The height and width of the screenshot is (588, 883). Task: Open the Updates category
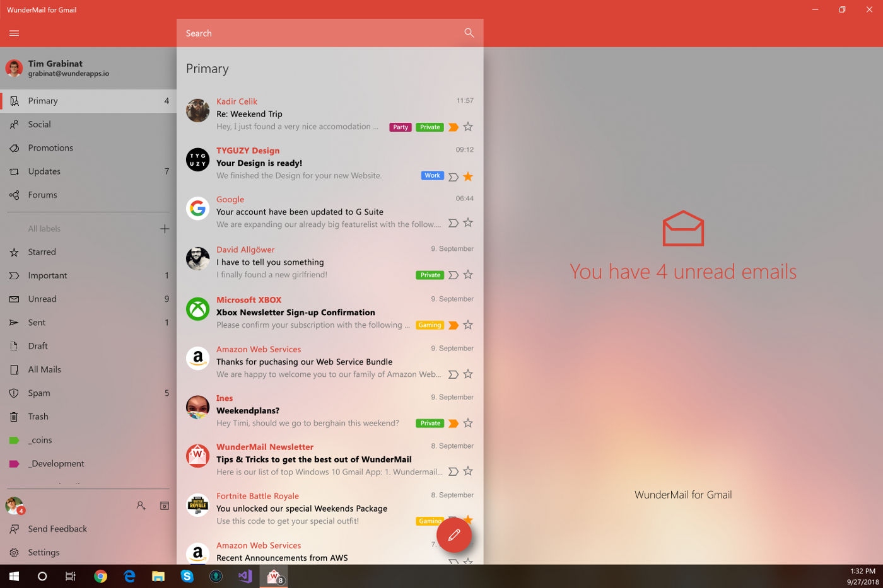tap(88, 171)
